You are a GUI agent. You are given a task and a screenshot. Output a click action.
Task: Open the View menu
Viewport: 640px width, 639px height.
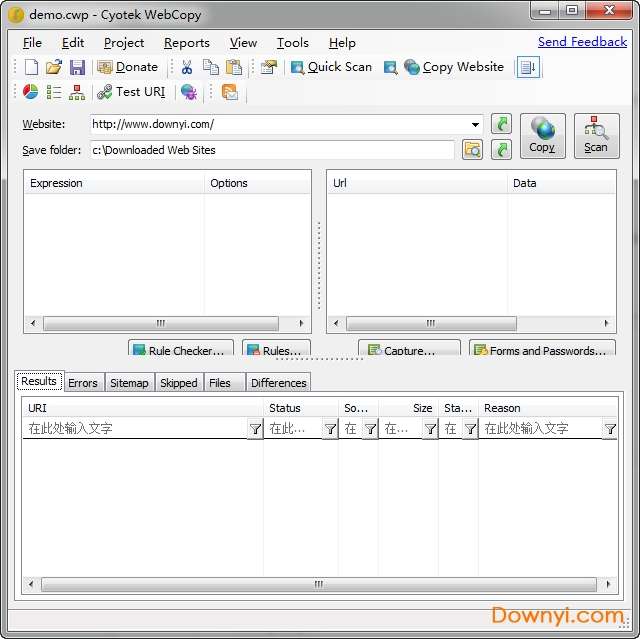[243, 43]
